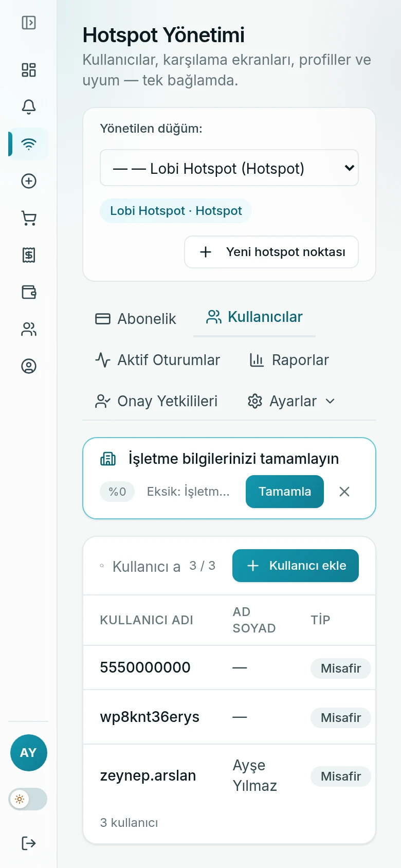Open the Raporlar tab
The height and width of the screenshot is (868, 401).
(x=289, y=360)
